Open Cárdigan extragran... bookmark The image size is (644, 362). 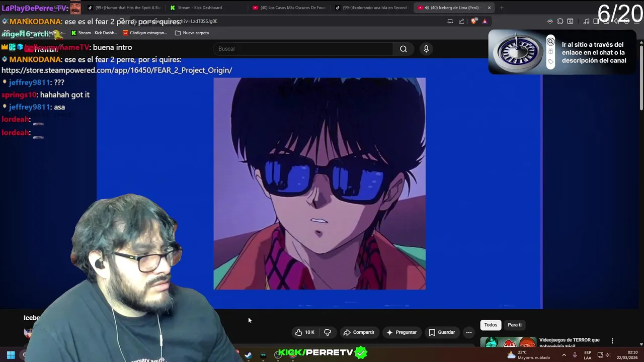(145, 33)
